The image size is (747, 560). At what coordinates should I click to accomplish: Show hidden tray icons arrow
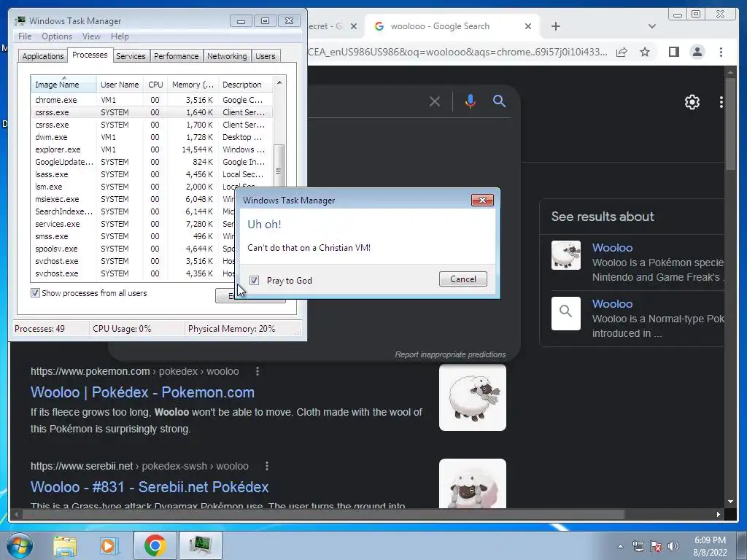click(620, 546)
